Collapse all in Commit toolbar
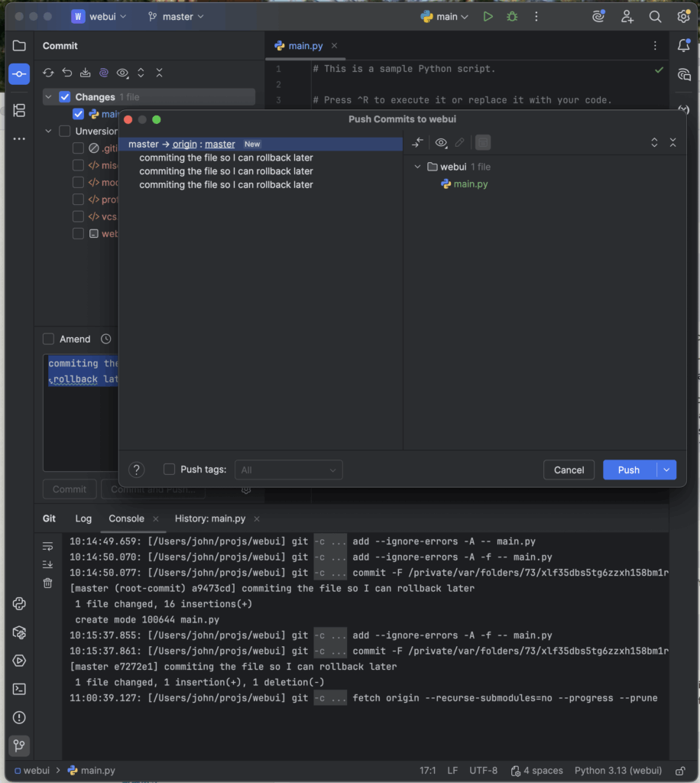This screenshot has width=700, height=783. click(x=159, y=73)
